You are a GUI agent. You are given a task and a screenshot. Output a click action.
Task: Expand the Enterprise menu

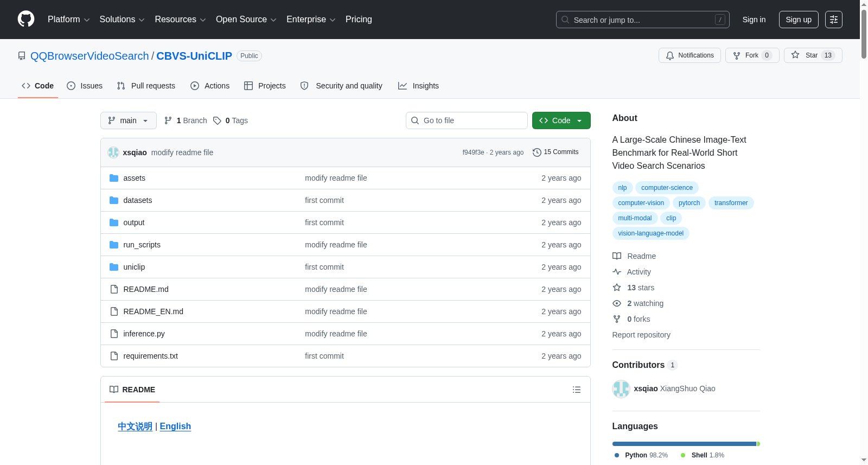pyautogui.click(x=311, y=20)
